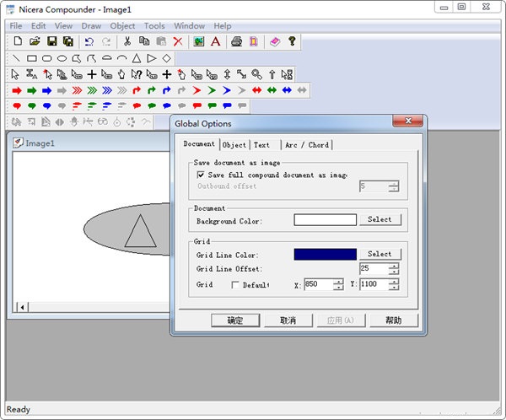Open the Tools menu

[x=154, y=26]
